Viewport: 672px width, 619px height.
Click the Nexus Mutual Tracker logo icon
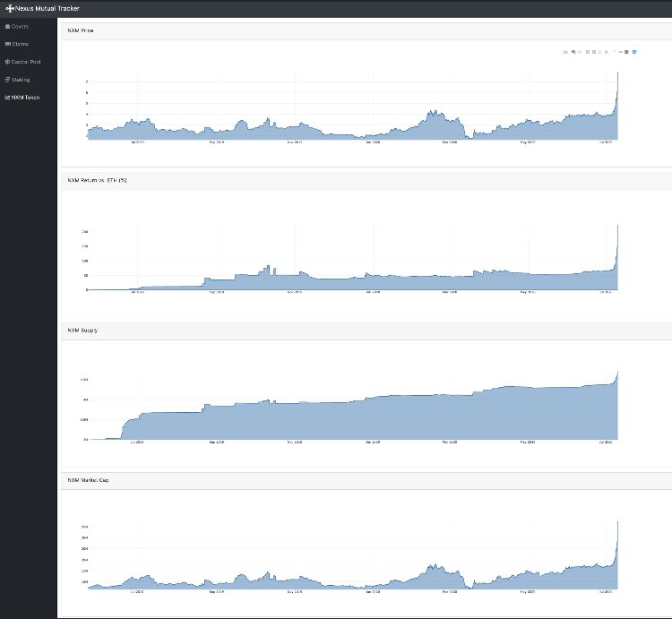point(10,8)
